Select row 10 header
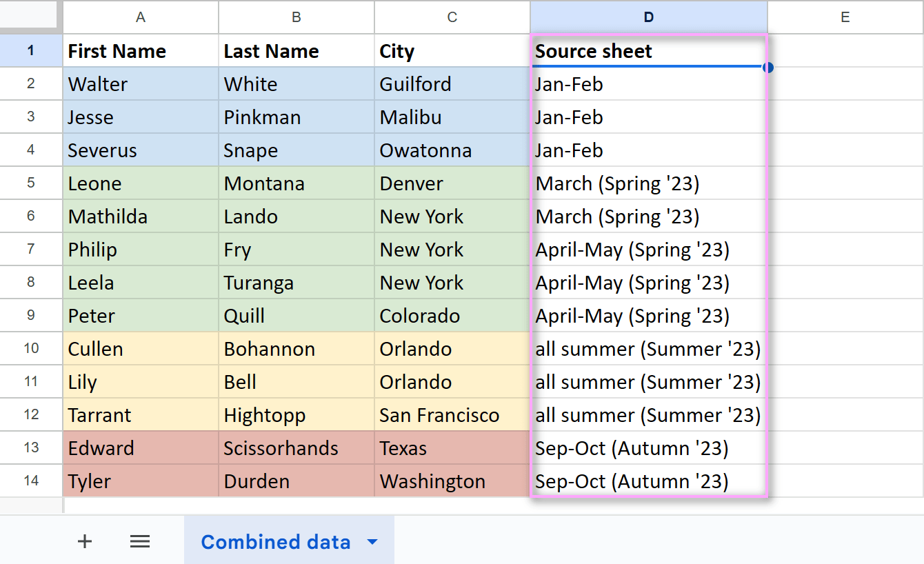 point(31,349)
